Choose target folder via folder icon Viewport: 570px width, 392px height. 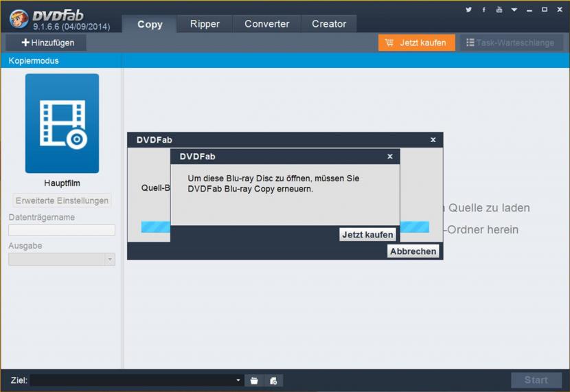click(254, 380)
